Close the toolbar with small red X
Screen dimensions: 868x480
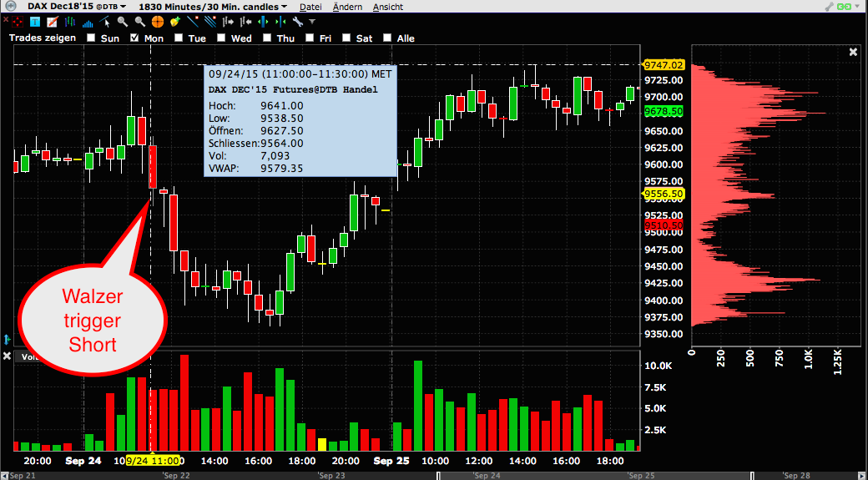coord(6,19)
